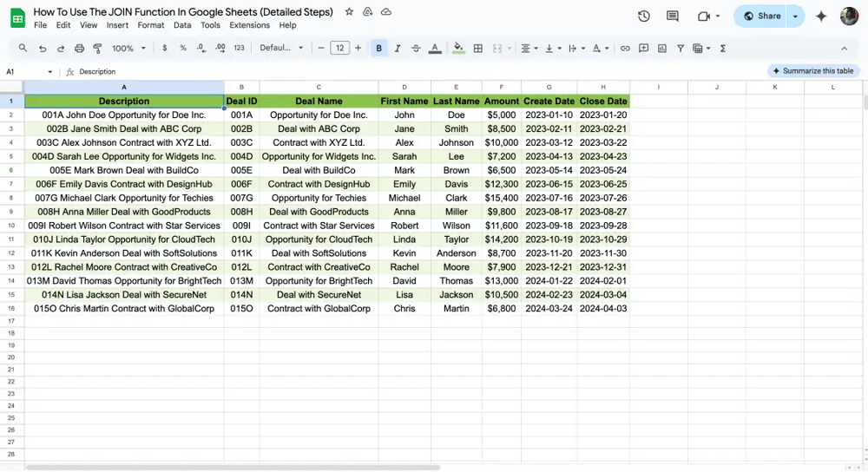
Task: Open the fill color paint bucket
Action: click(x=458, y=49)
